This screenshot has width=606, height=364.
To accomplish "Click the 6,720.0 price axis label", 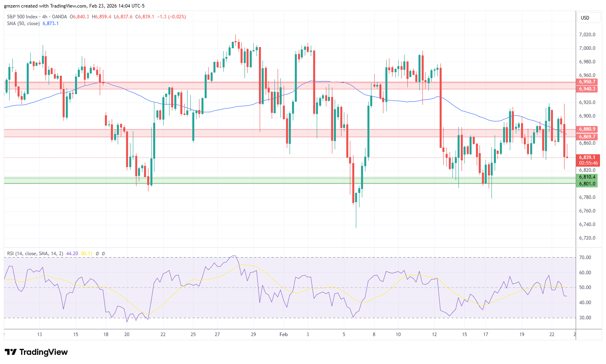I will (x=587, y=238).
